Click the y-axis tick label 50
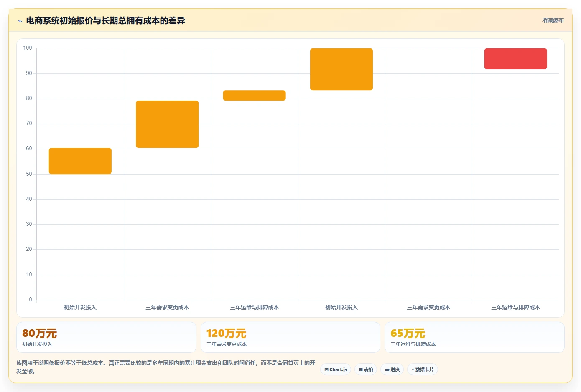The image size is (581, 392). tap(29, 174)
